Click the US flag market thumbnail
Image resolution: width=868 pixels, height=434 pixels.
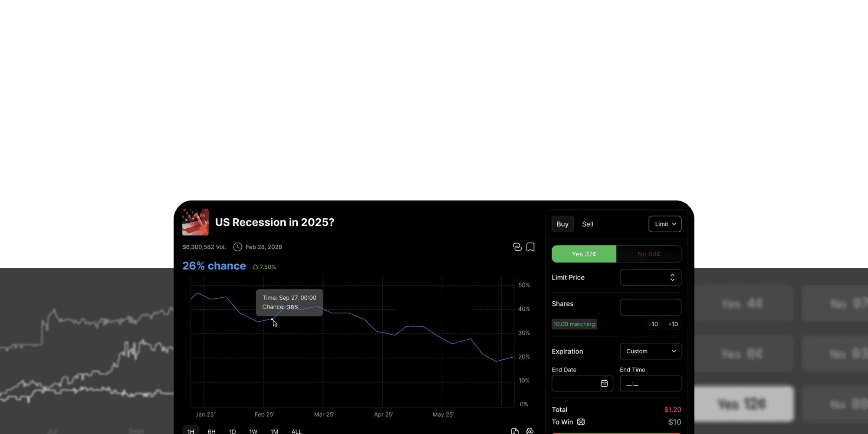tap(195, 222)
